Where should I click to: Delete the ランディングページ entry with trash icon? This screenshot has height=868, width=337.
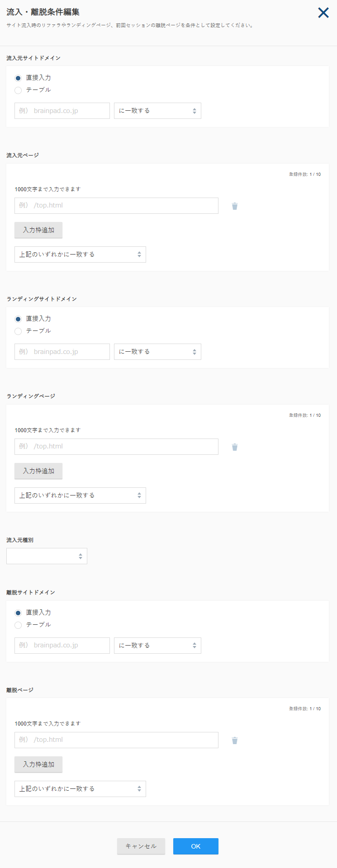[x=235, y=447]
